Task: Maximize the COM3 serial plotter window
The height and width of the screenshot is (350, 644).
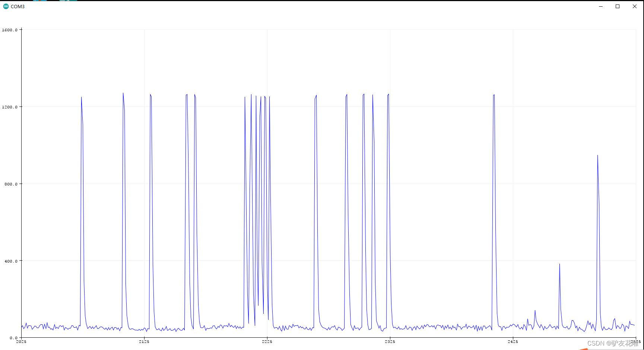Action: point(618,6)
